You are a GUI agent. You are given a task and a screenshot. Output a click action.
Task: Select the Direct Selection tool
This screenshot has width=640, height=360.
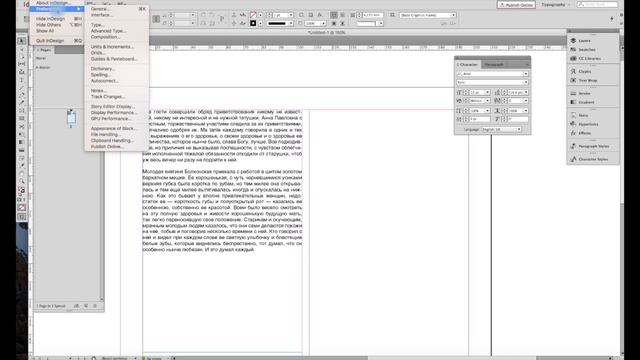click(x=22, y=49)
